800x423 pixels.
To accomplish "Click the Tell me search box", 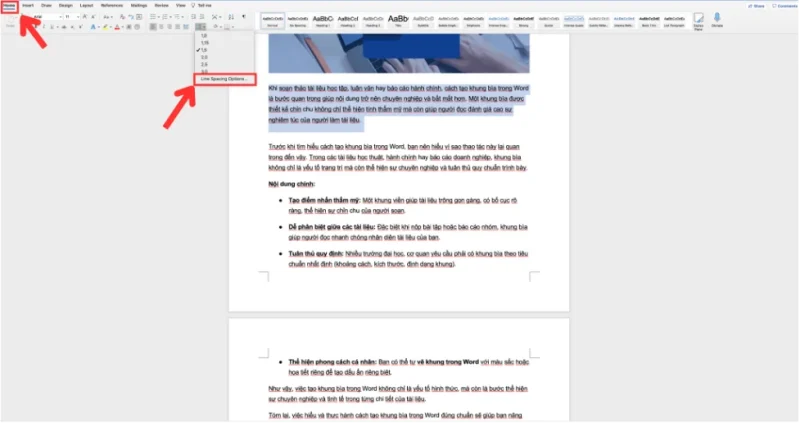I will point(202,5).
